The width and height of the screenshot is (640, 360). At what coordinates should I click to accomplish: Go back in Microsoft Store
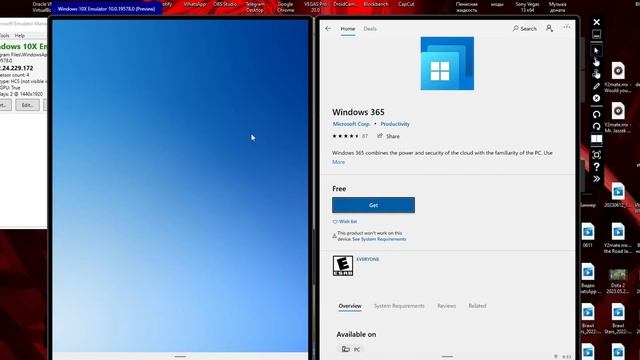328,29
